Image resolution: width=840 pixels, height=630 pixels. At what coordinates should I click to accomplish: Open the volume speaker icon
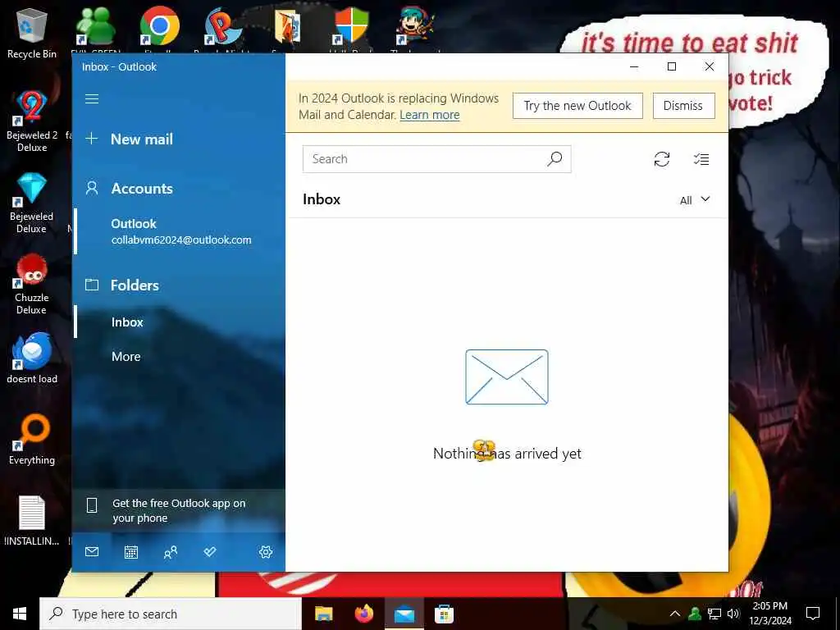(733, 614)
